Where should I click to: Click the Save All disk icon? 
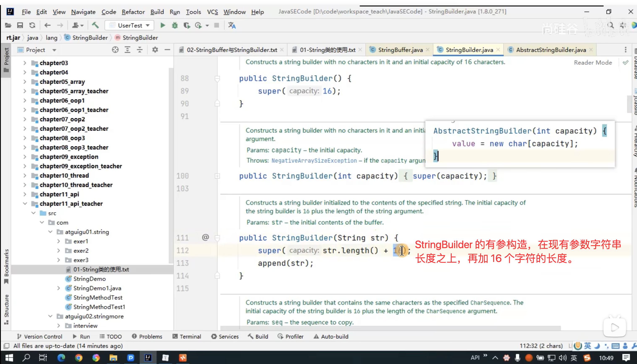pos(20,25)
